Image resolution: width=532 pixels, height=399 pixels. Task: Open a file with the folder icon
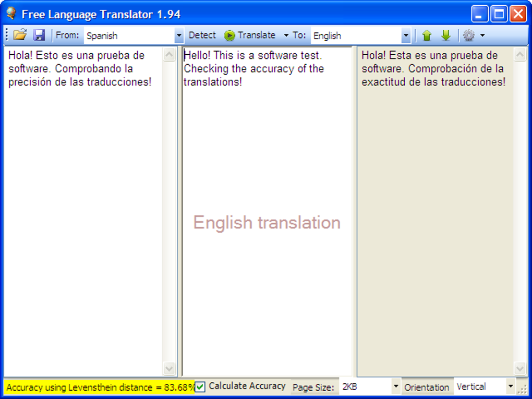coord(20,35)
